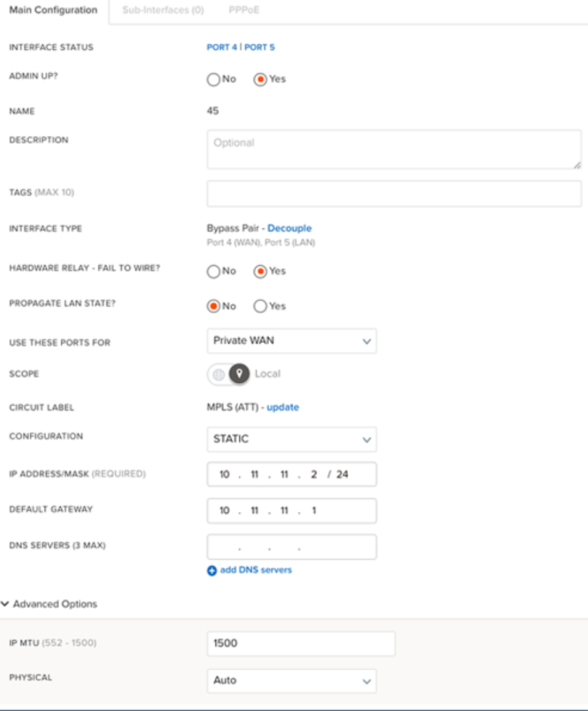588x711 pixels.
Task: Switch to the Sub-Interfaces tab
Action: (164, 11)
